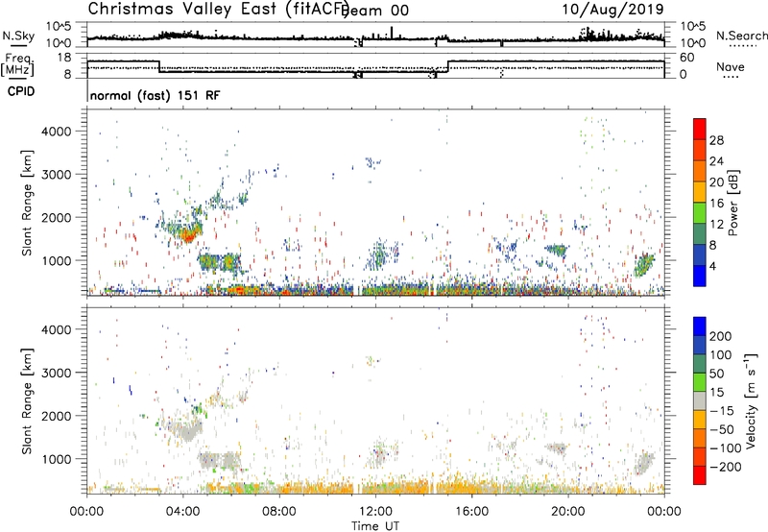Viewport: 768px width, 532px height.
Task: Click the power panel 'Slant Range [km]' label
Action: click(x=27, y=203)
